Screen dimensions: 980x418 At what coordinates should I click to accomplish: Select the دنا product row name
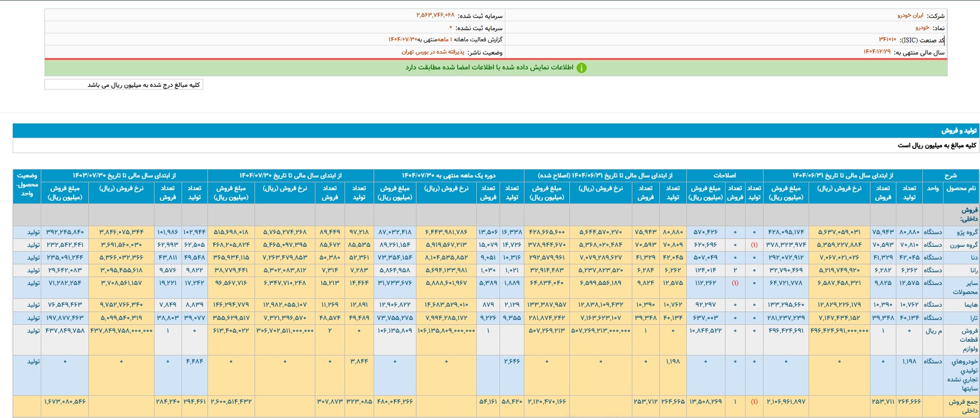(x=973, y=257)
